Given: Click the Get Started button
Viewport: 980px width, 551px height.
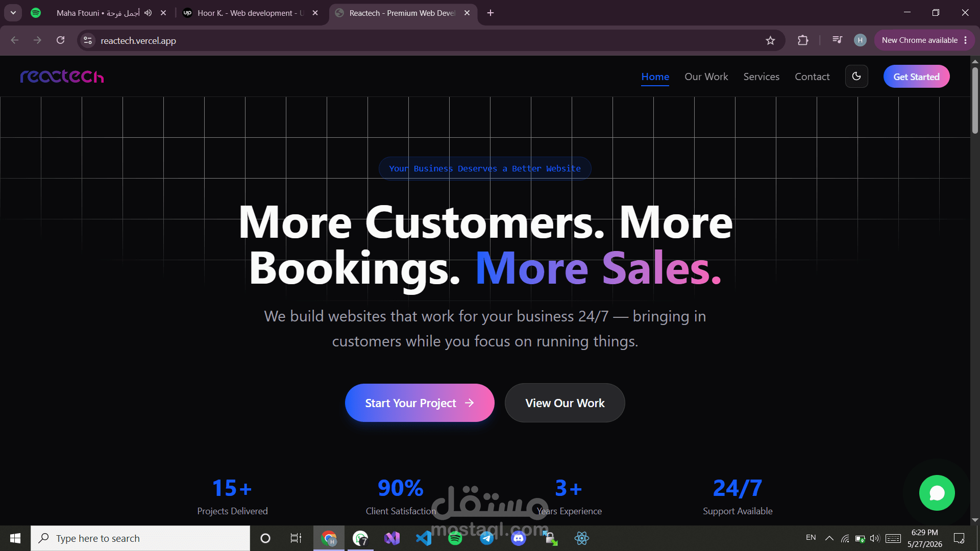Looking at the screenshot, I should pos(916,77).
